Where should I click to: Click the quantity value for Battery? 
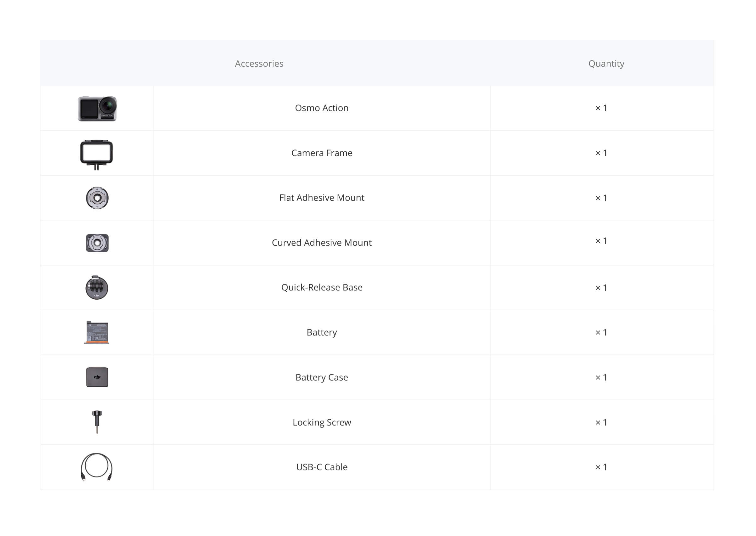(601, 332)
